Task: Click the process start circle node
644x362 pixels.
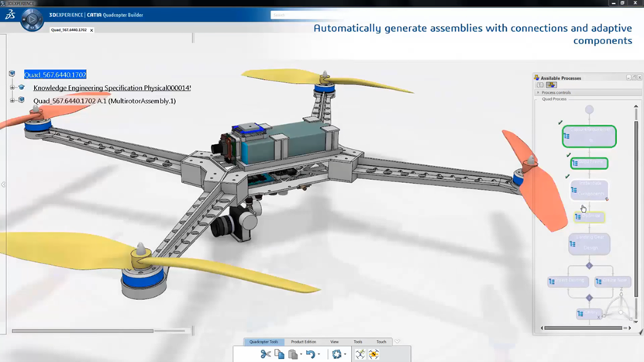Action: pyautogui.click(x=590, y=110)
